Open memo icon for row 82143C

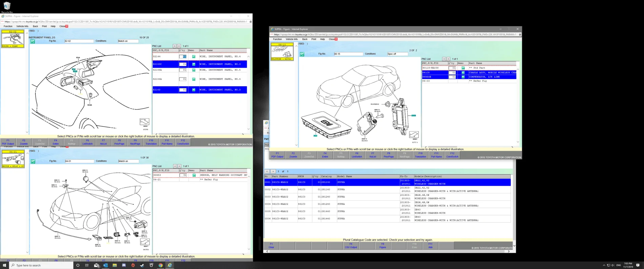click(194, 64)
